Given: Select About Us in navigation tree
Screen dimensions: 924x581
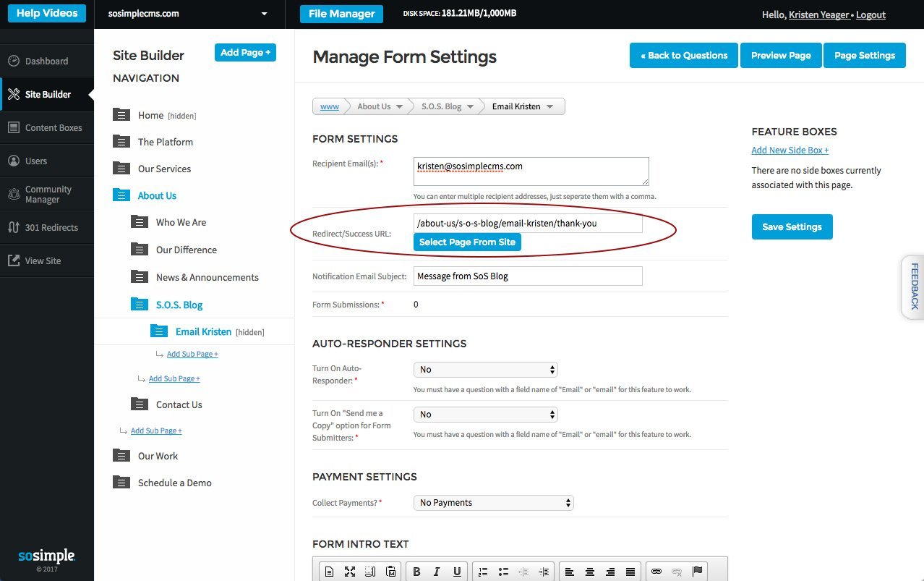Looking at the screenshot, I should point(157,195).
